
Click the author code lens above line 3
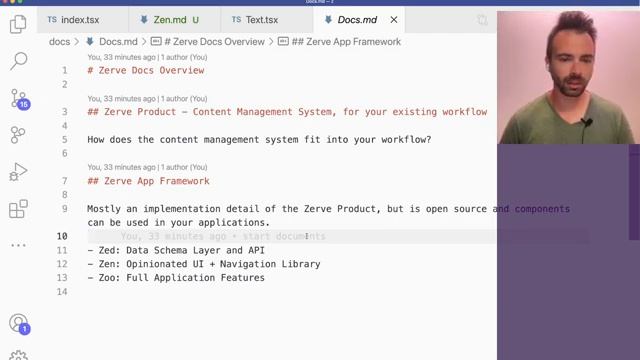click(x=147, y=99)
